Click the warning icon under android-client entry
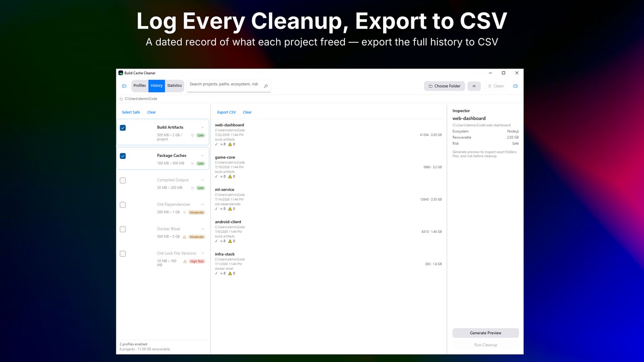 click(230, 241)
